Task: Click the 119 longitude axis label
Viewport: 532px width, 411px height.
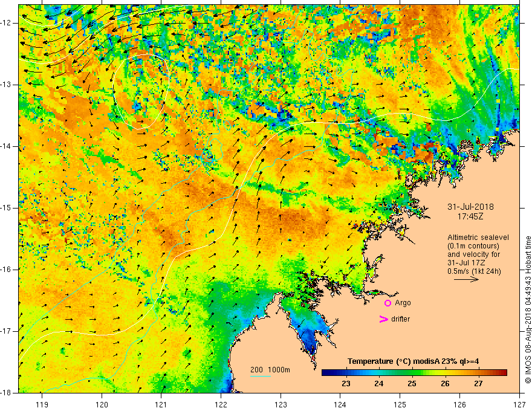Action: [x=42, y=404]
